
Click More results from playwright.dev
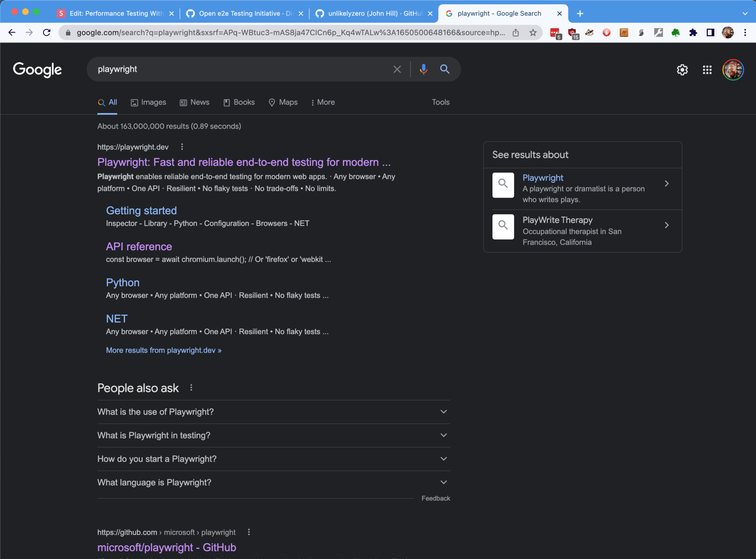click(x=164, y=350)
